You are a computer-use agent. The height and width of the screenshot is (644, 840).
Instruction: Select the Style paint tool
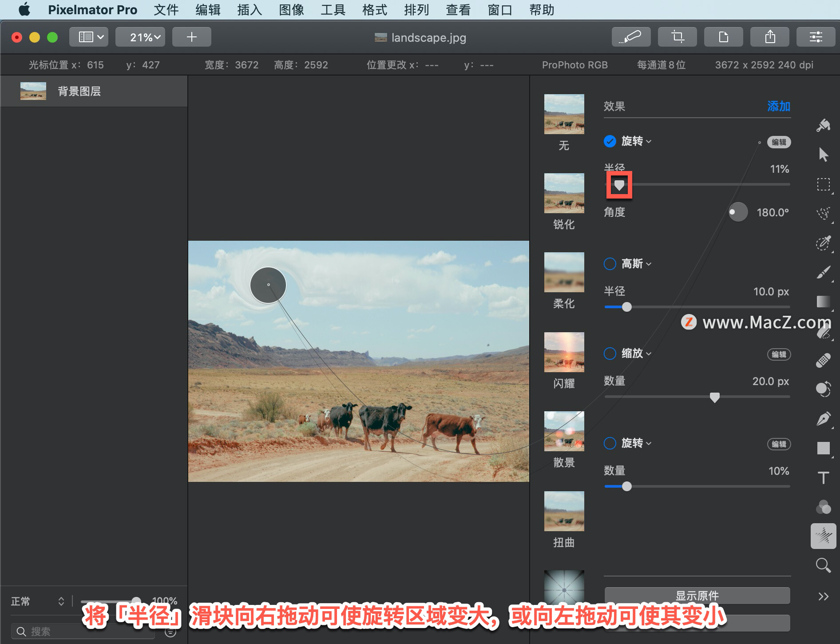tap(823, 125)
